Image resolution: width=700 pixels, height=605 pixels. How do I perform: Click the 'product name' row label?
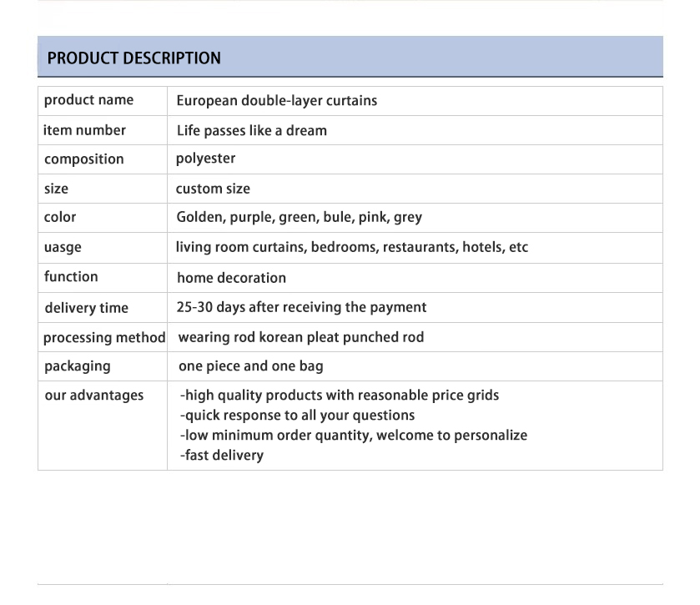(x=88, y=100)
